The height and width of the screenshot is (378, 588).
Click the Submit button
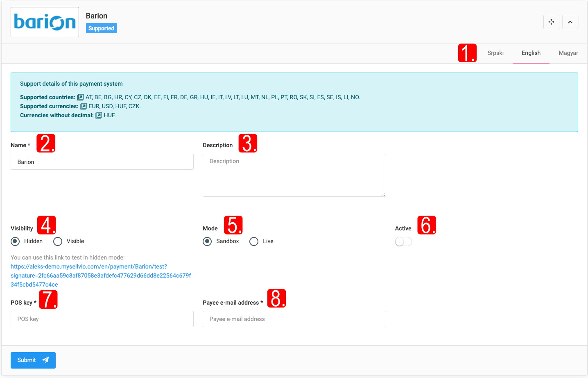coord(33,360)
